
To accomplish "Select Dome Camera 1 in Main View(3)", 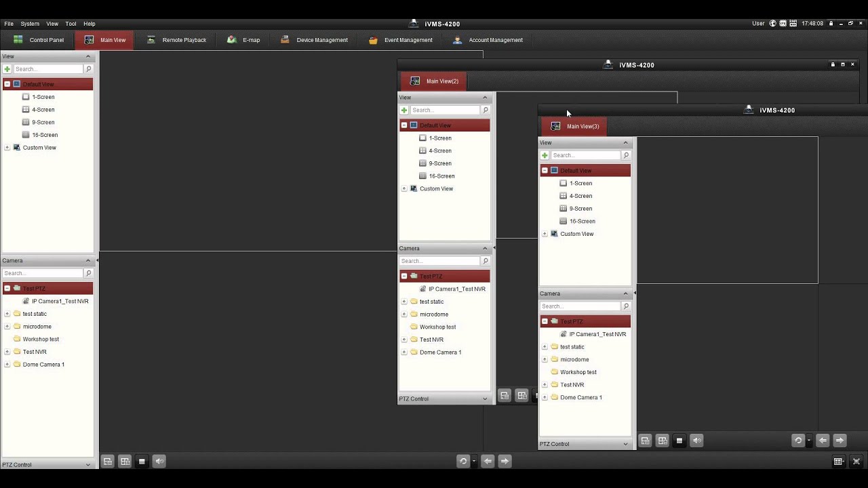I will pyautogui.click(x=581, y=398).
